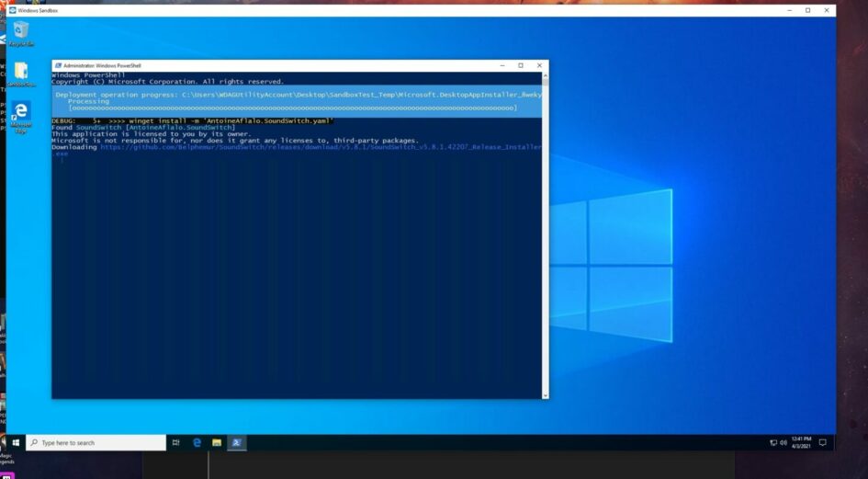The width and height of the screenshot is (868, 479).
Task: Click the 'Found SoundSwitch [AntoineAflalo.SoundSwitch]' line
Action: [x=143, y=128]
